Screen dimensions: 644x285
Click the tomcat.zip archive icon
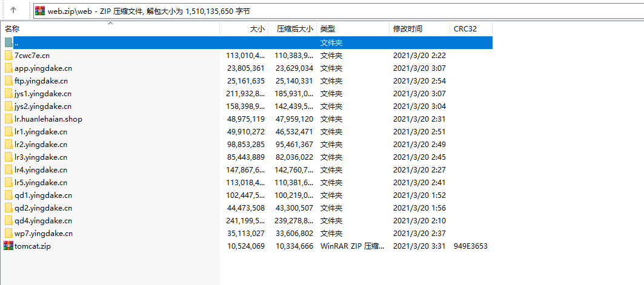(8, 246)
